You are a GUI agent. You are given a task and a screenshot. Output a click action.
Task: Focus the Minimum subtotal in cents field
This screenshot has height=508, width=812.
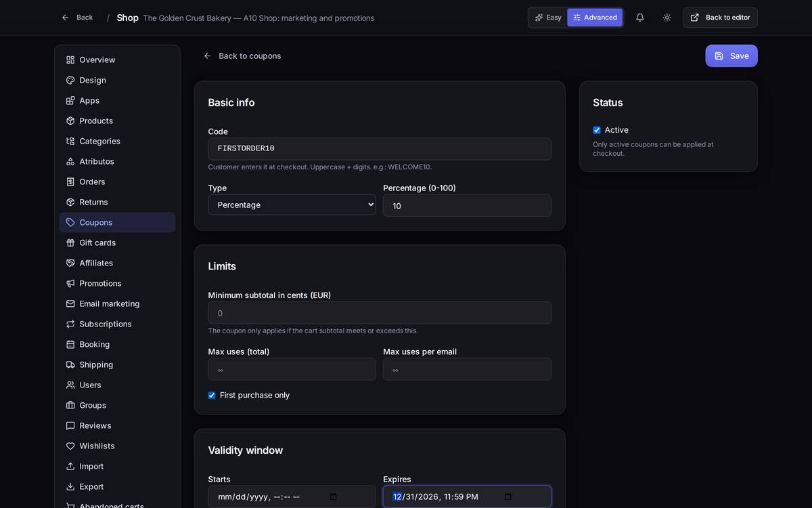[x=380, y=313]
